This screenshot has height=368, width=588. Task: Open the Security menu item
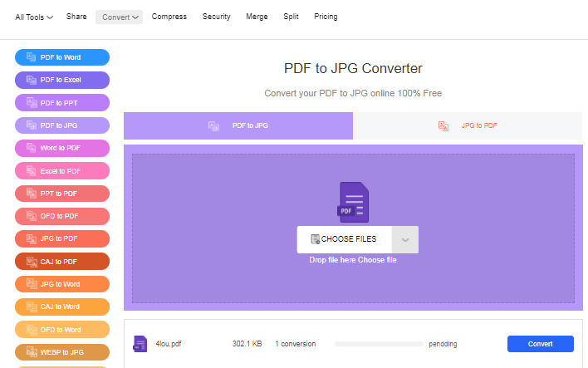(217, 17)
